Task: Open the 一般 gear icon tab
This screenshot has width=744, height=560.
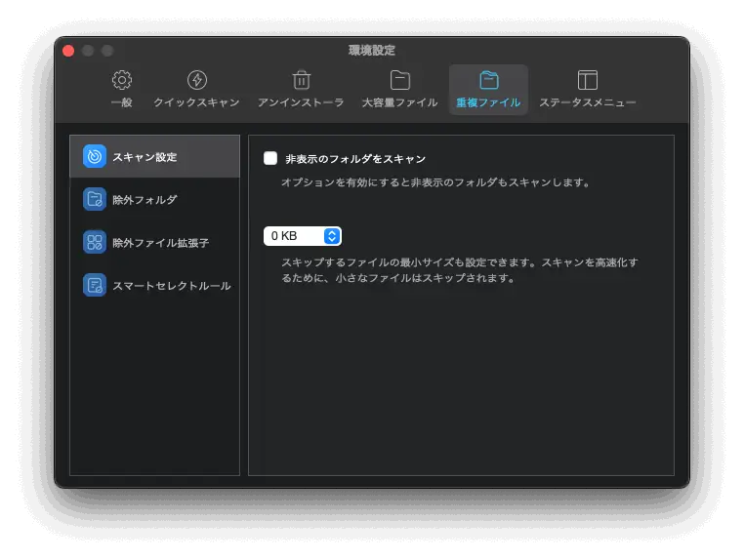Action: (x=122, y=80)
